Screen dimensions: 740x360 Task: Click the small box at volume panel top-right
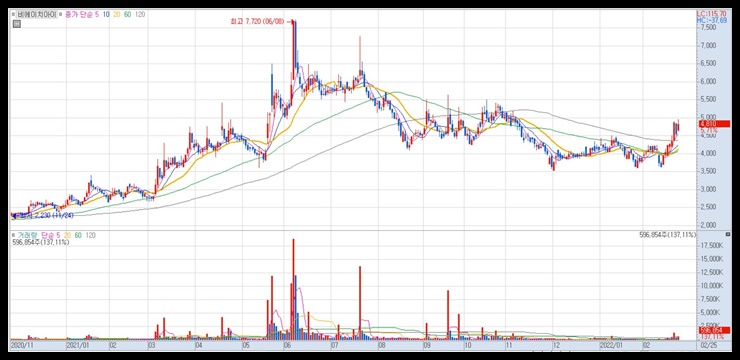(728, 234)
